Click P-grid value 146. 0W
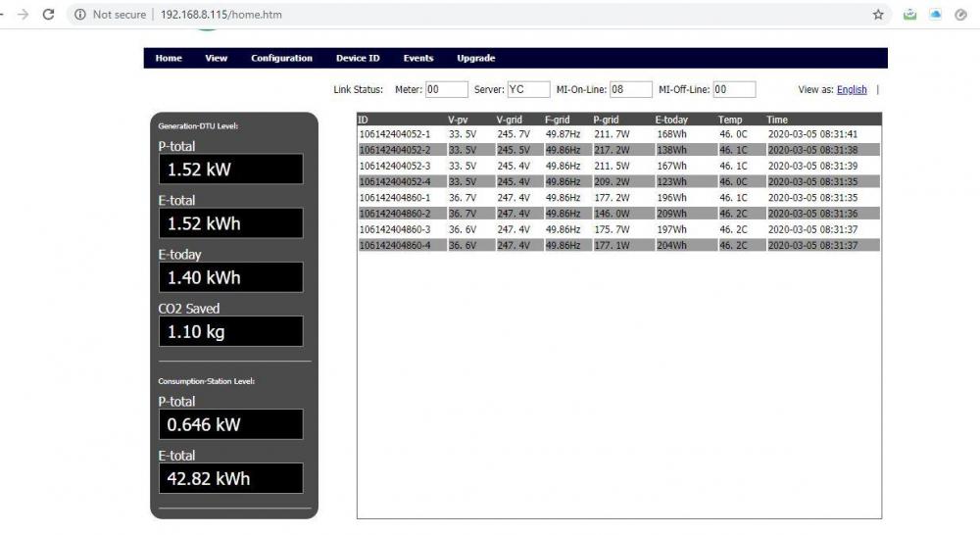The height and width of the screenshot is (535, 980). 612,214
